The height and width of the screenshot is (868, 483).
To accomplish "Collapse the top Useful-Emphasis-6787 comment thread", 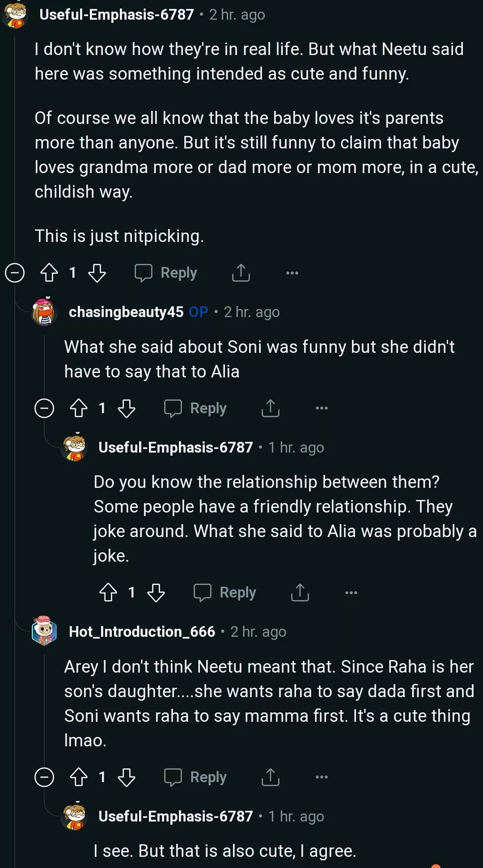I will pyautogui.click(x=15, y=273).
